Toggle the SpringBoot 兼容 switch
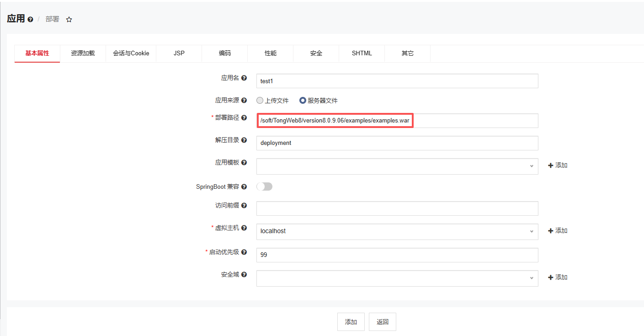Image resolution: width=644 pixels, height=336 pixels. pos(264,187)
